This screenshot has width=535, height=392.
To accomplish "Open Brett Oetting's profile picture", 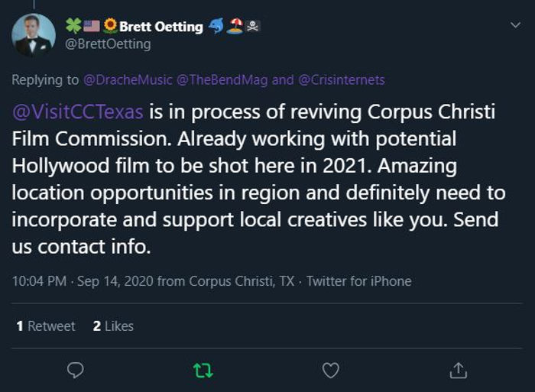I will coord(34,35).
